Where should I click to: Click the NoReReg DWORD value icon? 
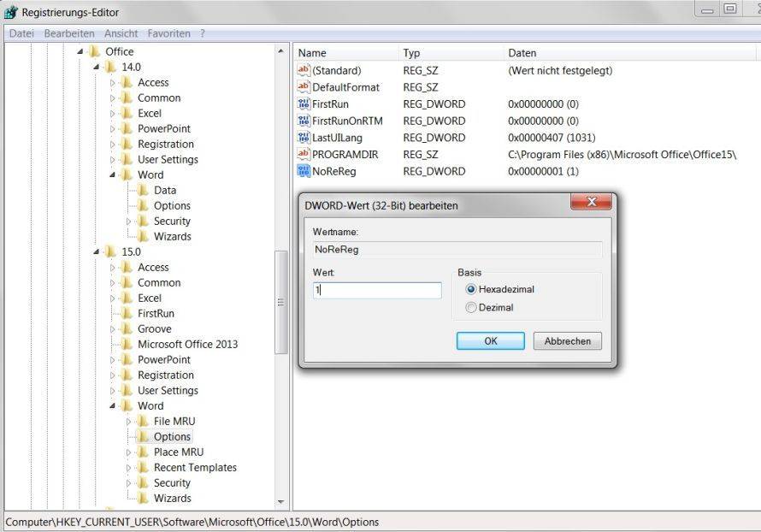(x=304, y=171)
